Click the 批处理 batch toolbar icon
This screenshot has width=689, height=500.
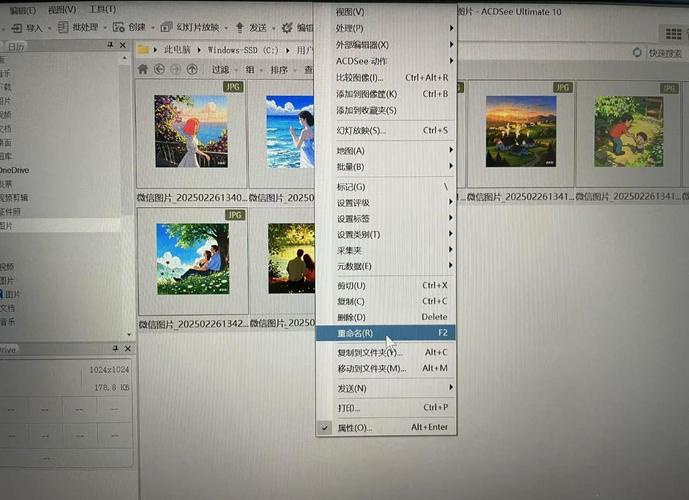pyautogui.click(x=63, y=28)
